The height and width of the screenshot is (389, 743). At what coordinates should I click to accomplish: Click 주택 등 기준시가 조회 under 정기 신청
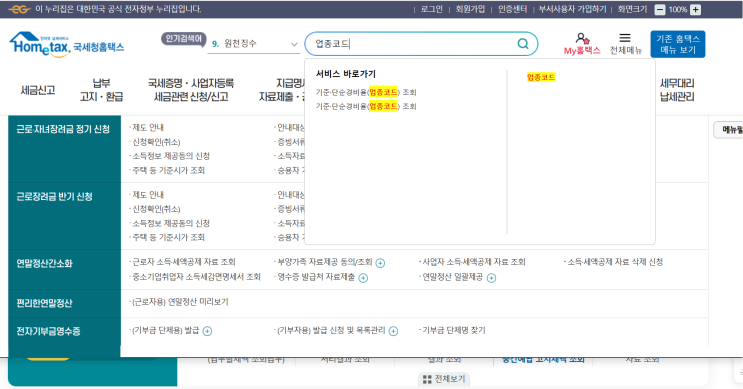(168, 170)
